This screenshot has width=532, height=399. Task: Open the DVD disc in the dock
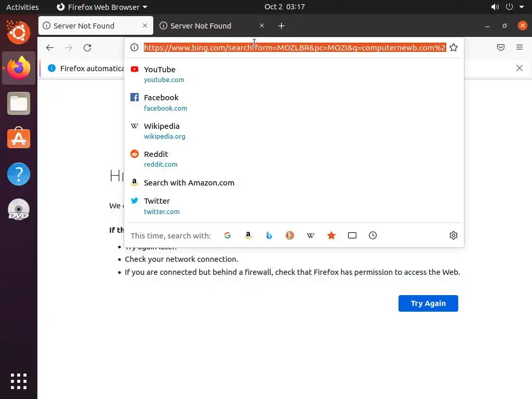click(x=19, y=210)
